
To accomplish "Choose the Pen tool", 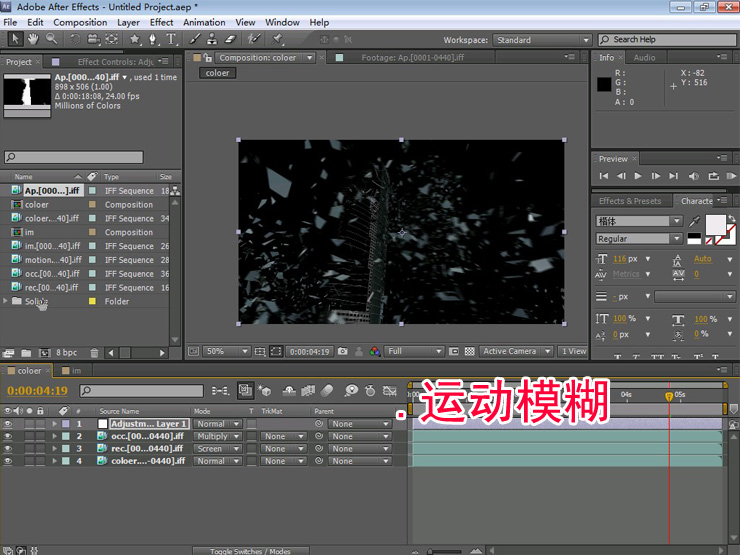I will coord(153,39).
